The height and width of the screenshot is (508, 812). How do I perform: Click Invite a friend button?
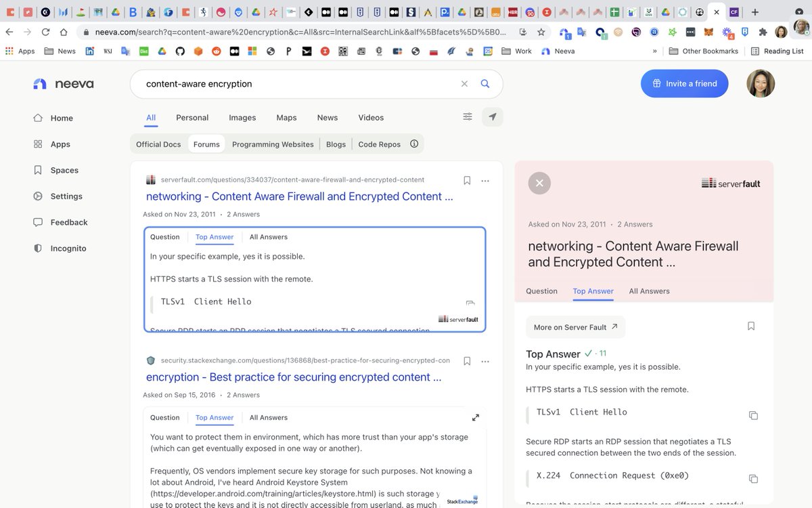(685, 83)
